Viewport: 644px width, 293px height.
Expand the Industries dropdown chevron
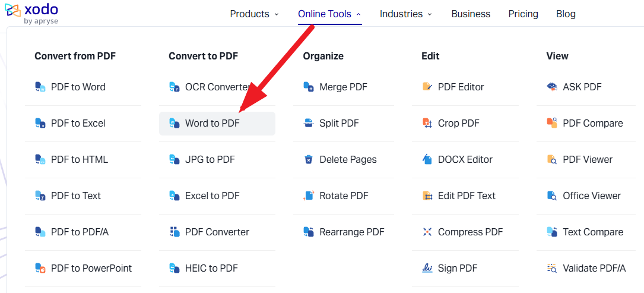point(430,14)
